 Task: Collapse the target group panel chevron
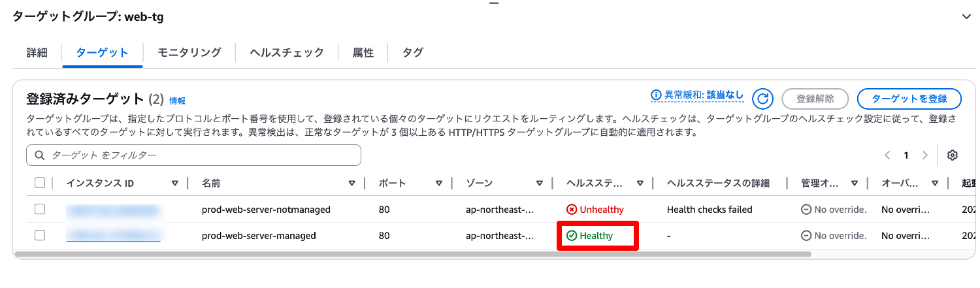pyautogui.click(x=966, y=17)
